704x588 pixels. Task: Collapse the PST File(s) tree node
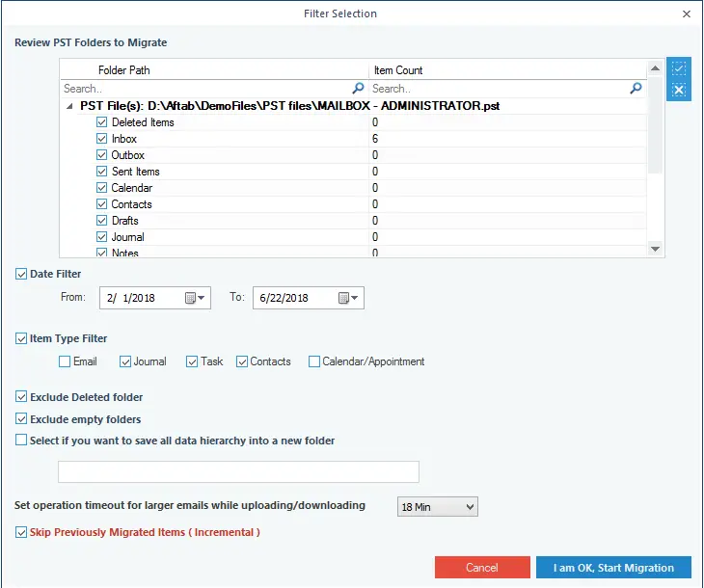pos(69,106)
